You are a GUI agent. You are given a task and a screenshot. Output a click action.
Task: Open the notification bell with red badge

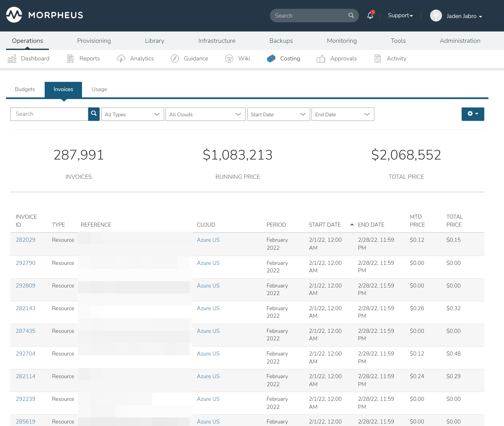[x=370, y=16]
